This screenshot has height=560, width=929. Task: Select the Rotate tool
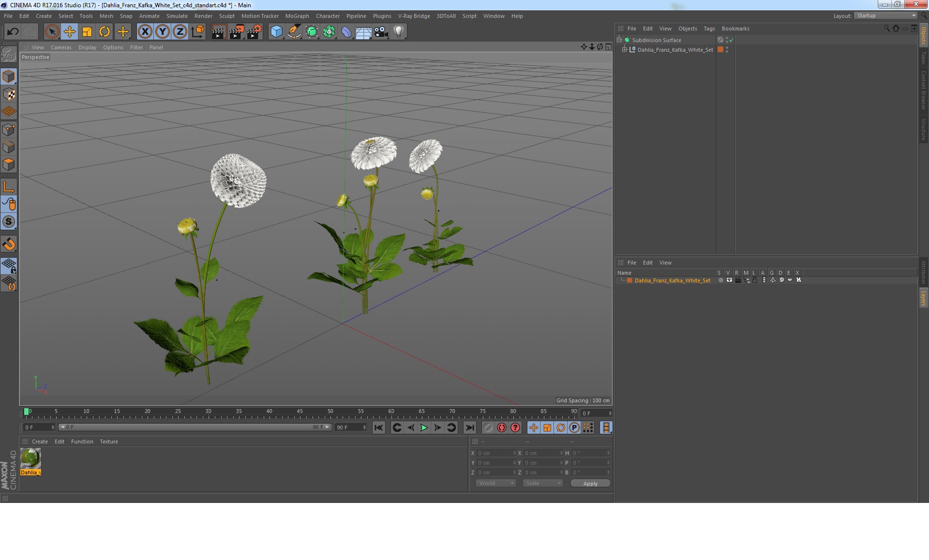coord(105,32)
